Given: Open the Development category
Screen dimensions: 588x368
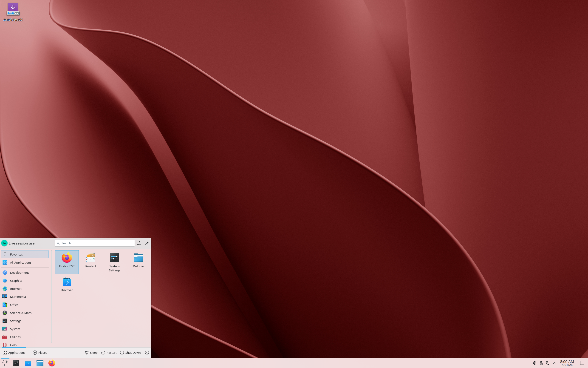Looking at the screenshot, I should click(25, 273).
